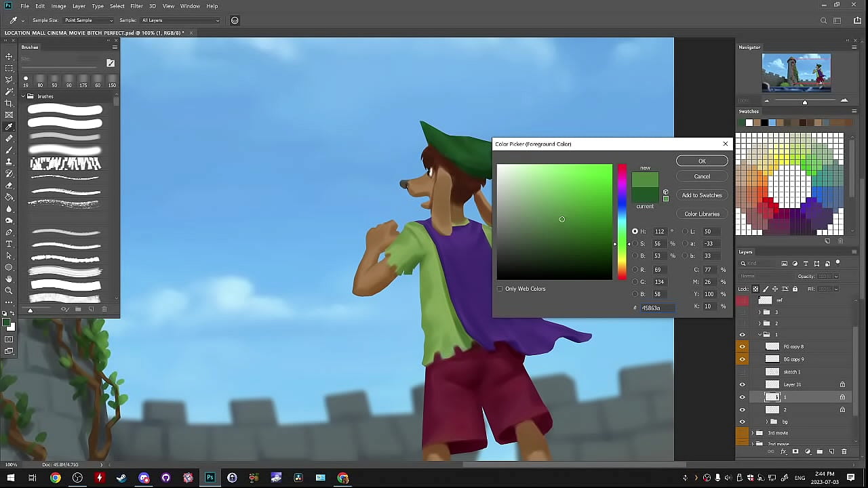Select the Crop tool
868x488 pixels.
pyautogui.click(x=9, y=103)
